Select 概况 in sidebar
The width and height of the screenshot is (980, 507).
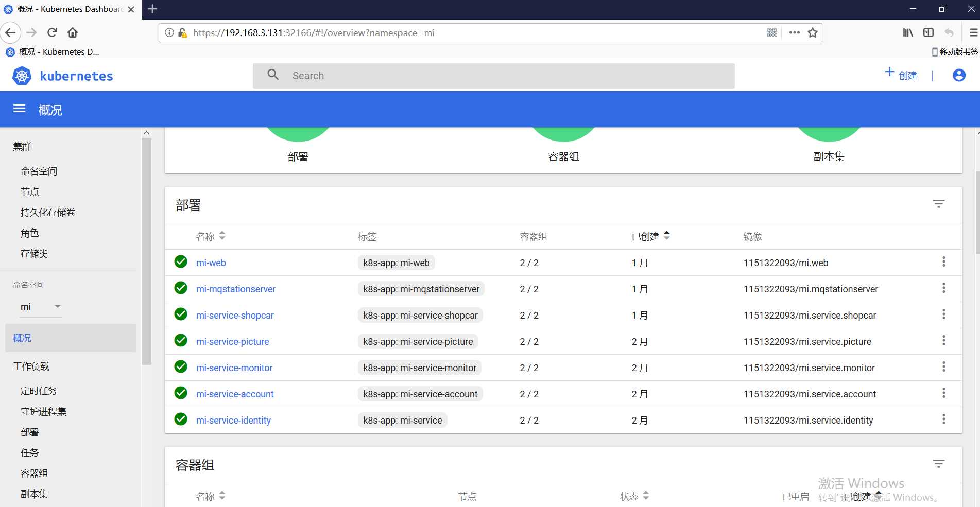click(71, 338)
